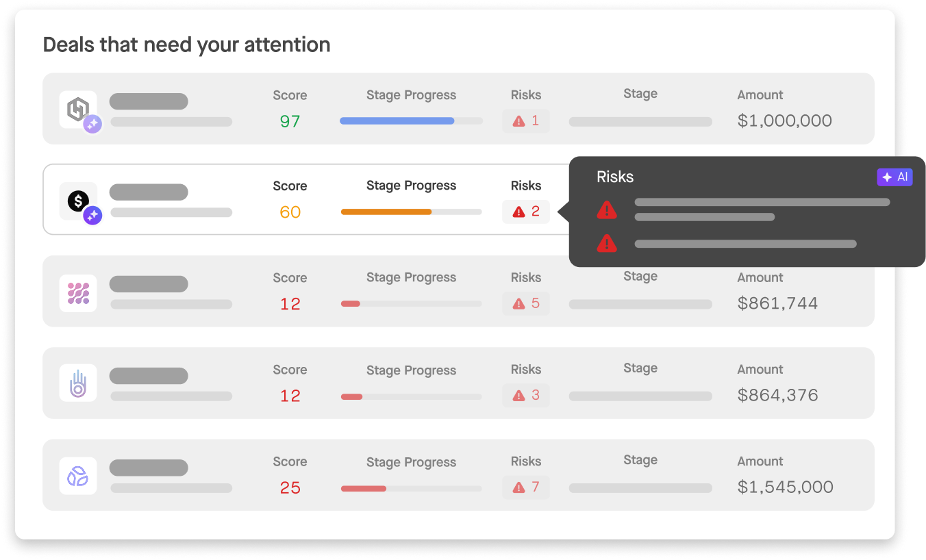Open the risks badge showing 2 risks
The width and height of the screenshot is (926, 560).
[526, 212]
